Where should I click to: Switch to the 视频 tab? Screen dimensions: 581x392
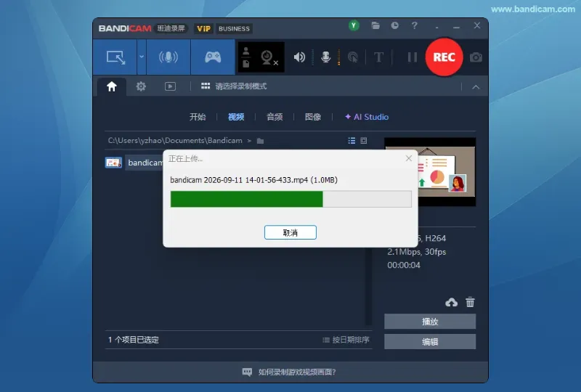[236, 117]
